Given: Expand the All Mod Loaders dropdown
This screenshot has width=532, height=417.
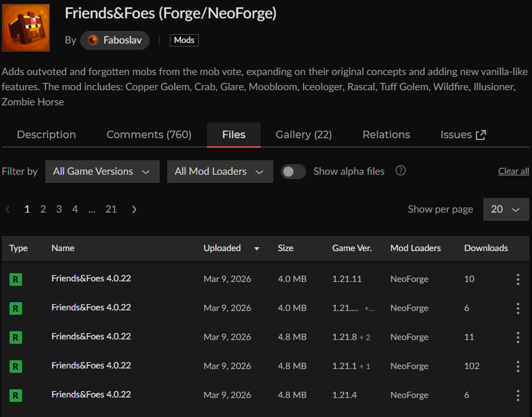Looking at the screenshot, I should pos(220,172).
